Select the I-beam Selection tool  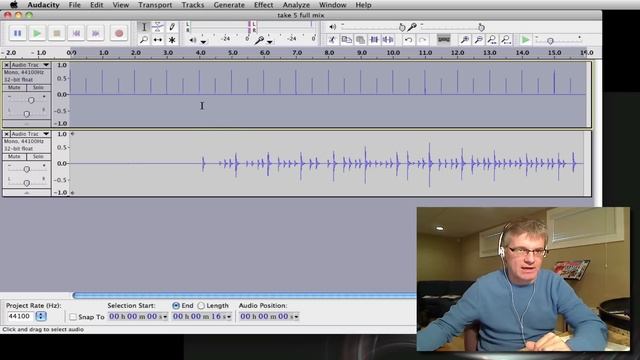pyautogui.click(x=144, y=27)
